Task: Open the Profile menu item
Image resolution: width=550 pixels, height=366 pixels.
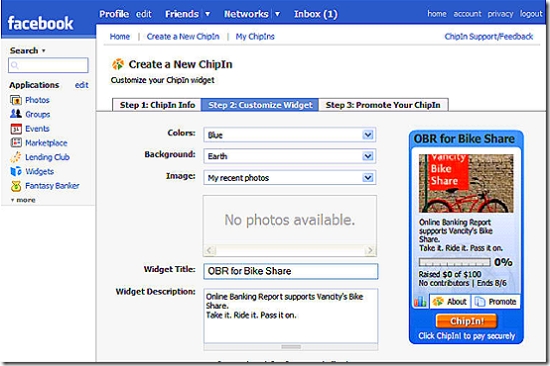Action: (x=114, y=14)
